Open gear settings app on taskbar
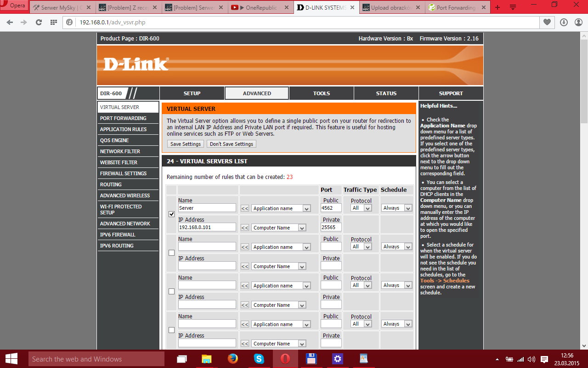Screen dimensions: 588x368 pos(338,359)
